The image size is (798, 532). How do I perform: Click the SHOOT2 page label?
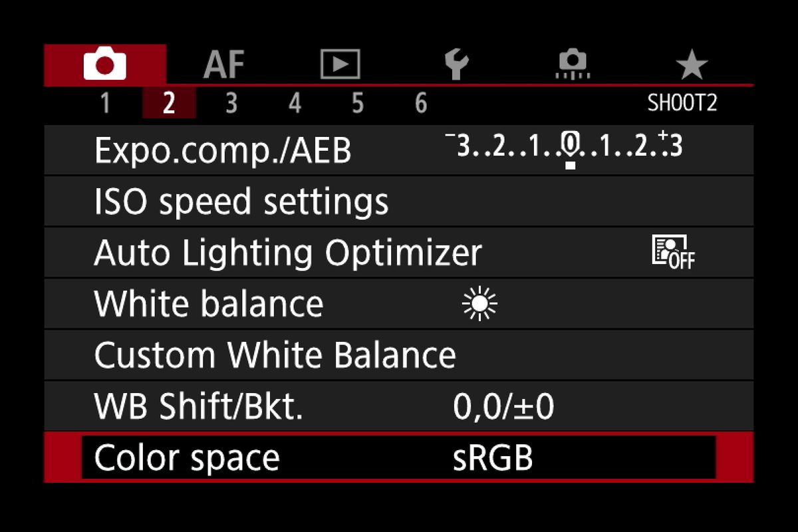684,104
